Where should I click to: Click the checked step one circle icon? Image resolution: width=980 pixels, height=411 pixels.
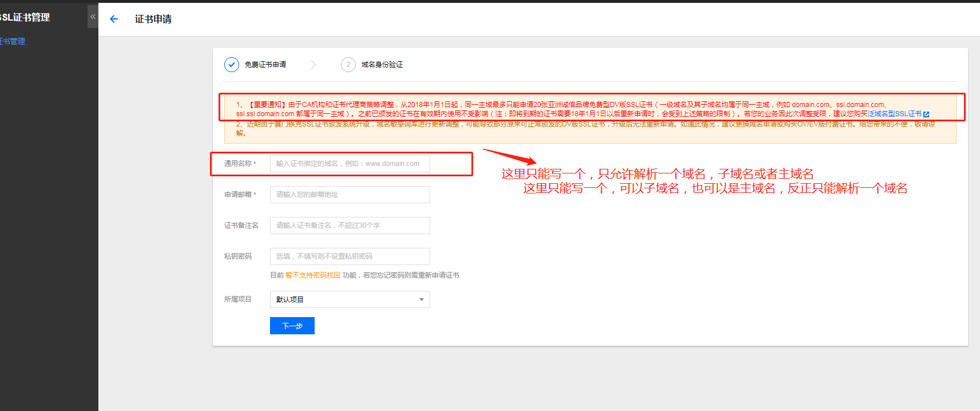(232, 65)
